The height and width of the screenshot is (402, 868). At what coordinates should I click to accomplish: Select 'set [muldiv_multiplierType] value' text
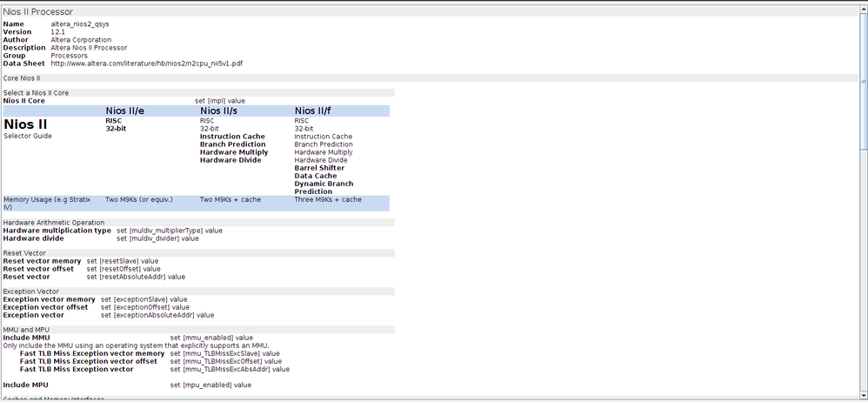coord(170,231)
